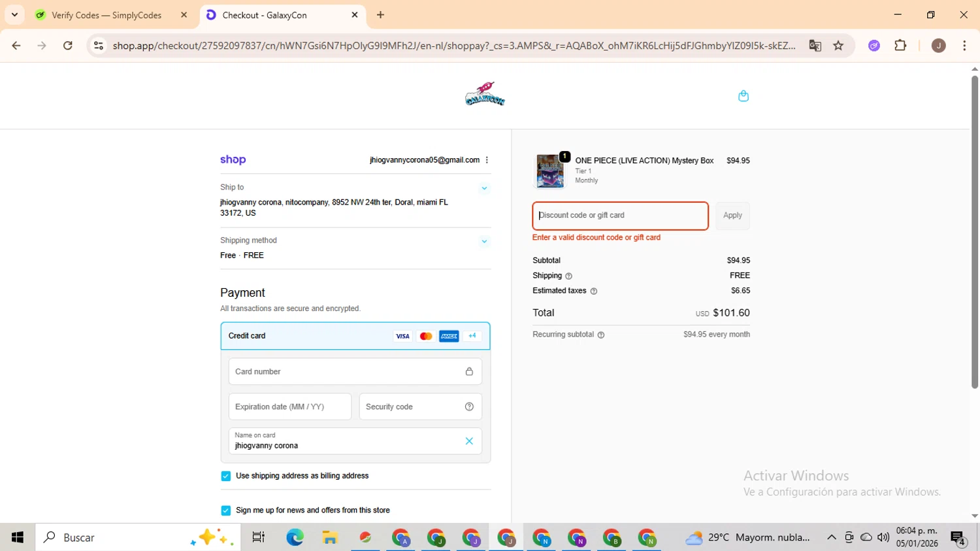980x551 pixels.
Task: Open Chrome profile avatar J
Action: pos(938,46)
